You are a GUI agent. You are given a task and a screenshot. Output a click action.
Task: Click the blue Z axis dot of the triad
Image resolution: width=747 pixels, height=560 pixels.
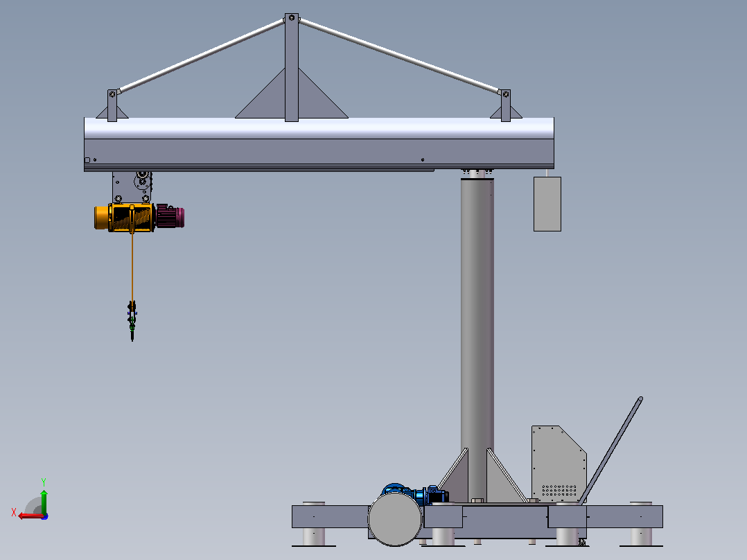(45, 516)
